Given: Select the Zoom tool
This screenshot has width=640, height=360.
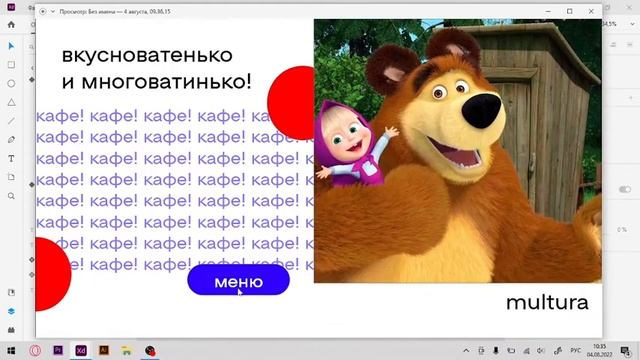Looking at the screenshot, I should 11,196.
